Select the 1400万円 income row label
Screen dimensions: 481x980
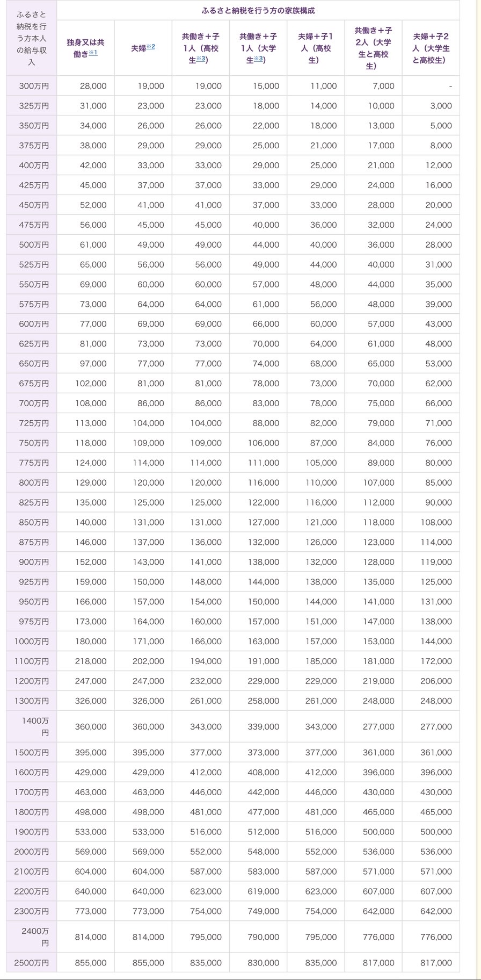click(34, 726)
